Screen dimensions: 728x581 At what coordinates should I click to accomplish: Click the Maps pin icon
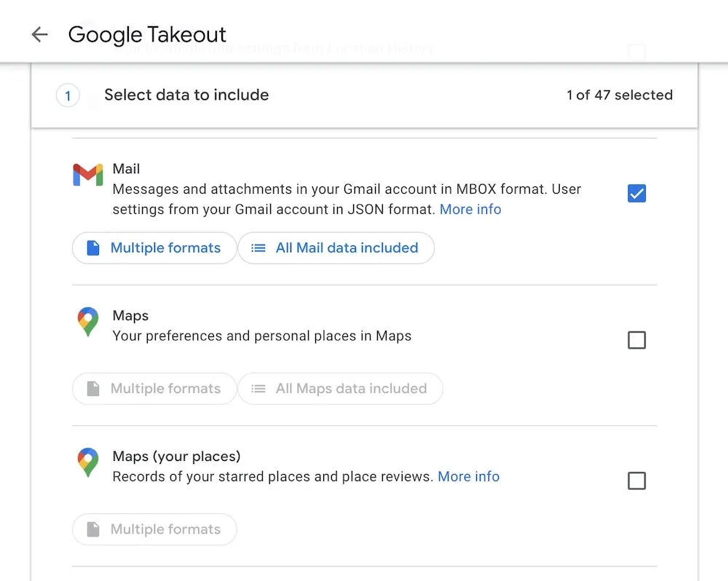[88, 322]
